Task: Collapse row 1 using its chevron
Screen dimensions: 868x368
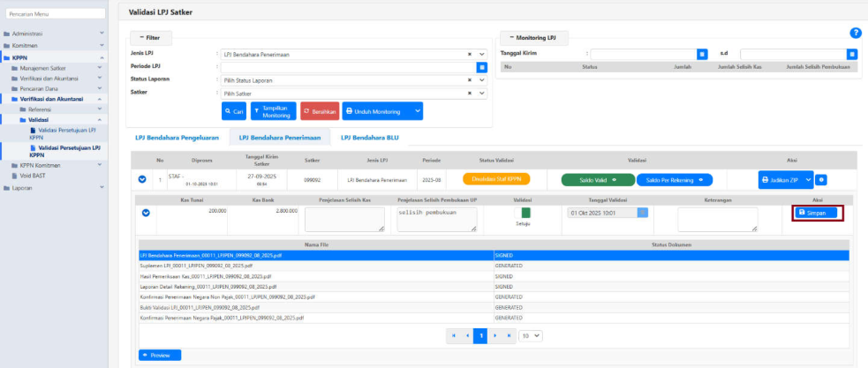Action: 142,180
